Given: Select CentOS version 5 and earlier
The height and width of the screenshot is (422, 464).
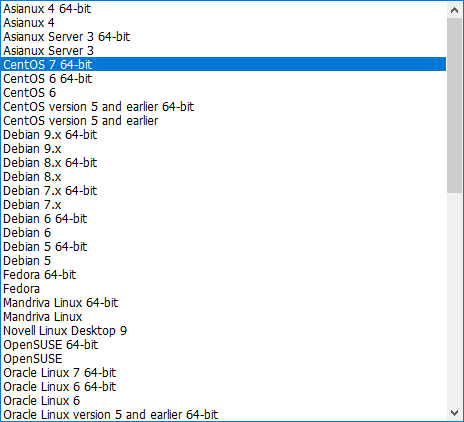Looking at the screenshot, I should click(x=223, y=121).
